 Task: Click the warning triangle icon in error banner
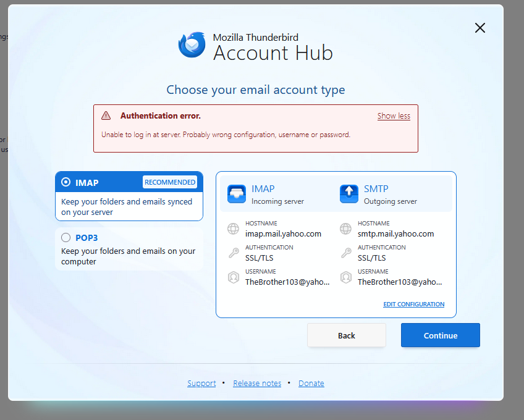pyautogui.click(x=106, y=115)
